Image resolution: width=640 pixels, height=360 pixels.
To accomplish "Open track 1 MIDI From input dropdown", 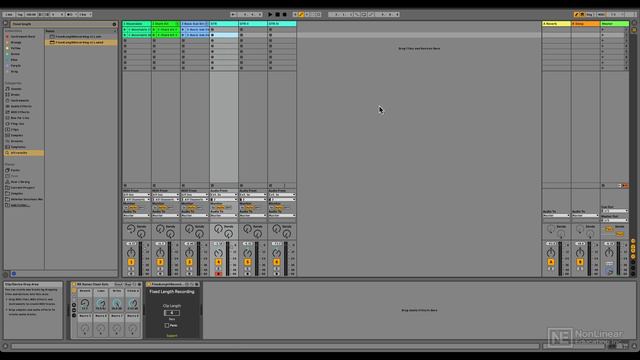I will pos(137,195).
